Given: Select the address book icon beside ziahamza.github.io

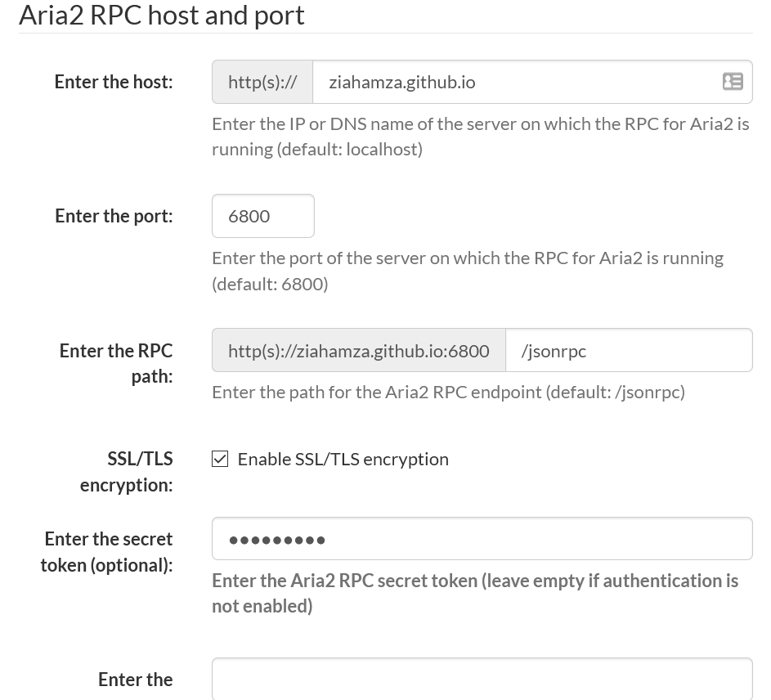Looking at the screenshot, I should tap(733, 82).
